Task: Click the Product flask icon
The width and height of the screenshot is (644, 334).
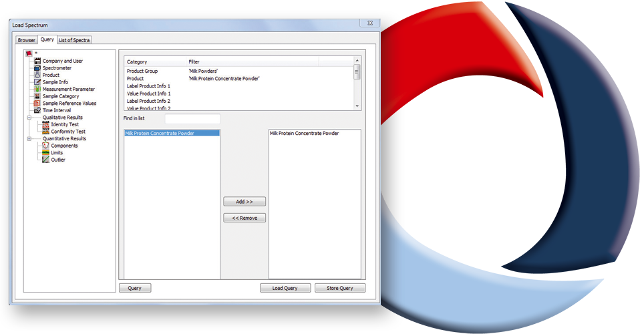Action: coord(37,75)
